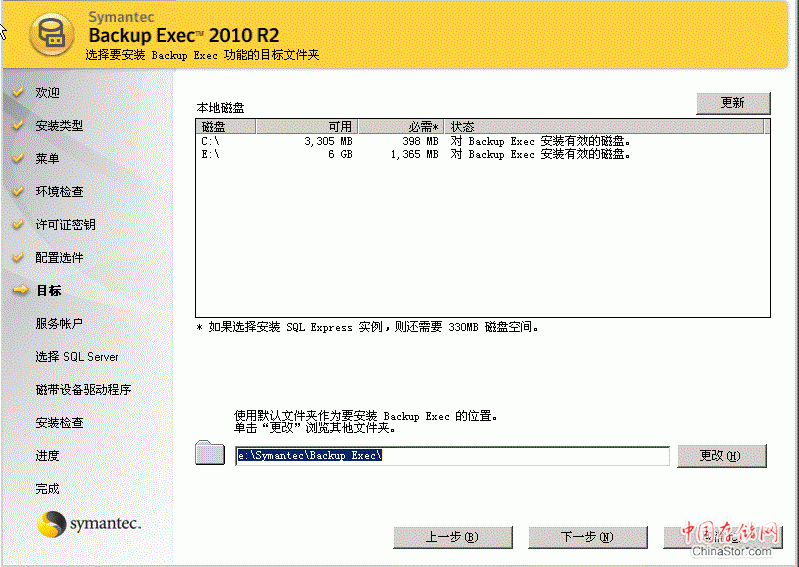Viewport: 799px width, 567px height.
Task: Click 更改 to browse for another folder
Action: [721, 456]
